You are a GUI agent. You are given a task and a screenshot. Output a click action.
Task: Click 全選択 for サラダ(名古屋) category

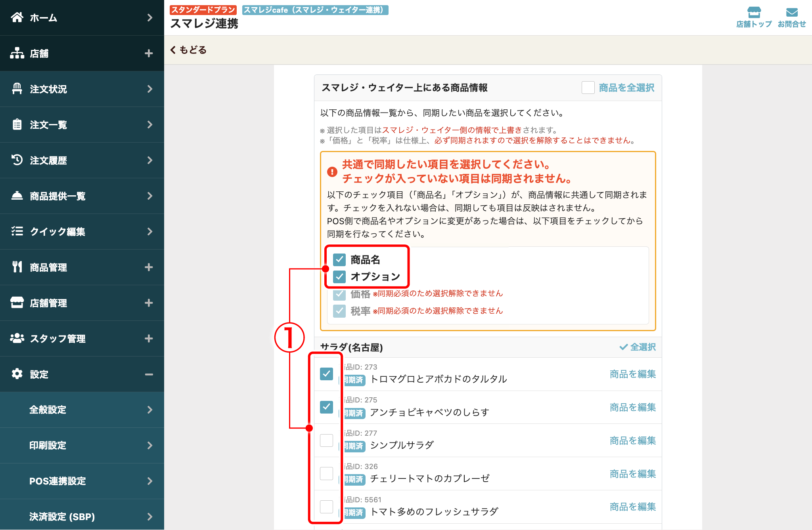[x=638, y=347]
